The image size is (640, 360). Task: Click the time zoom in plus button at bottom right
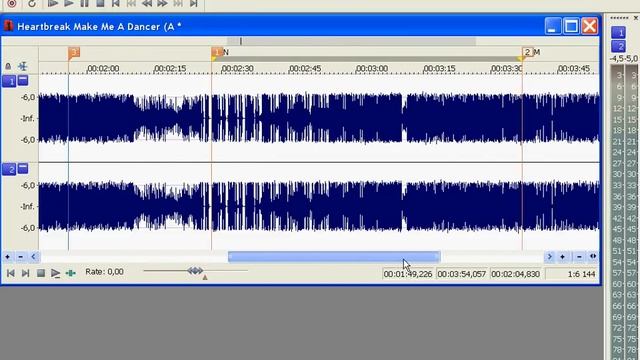click(x=562, y=257)
